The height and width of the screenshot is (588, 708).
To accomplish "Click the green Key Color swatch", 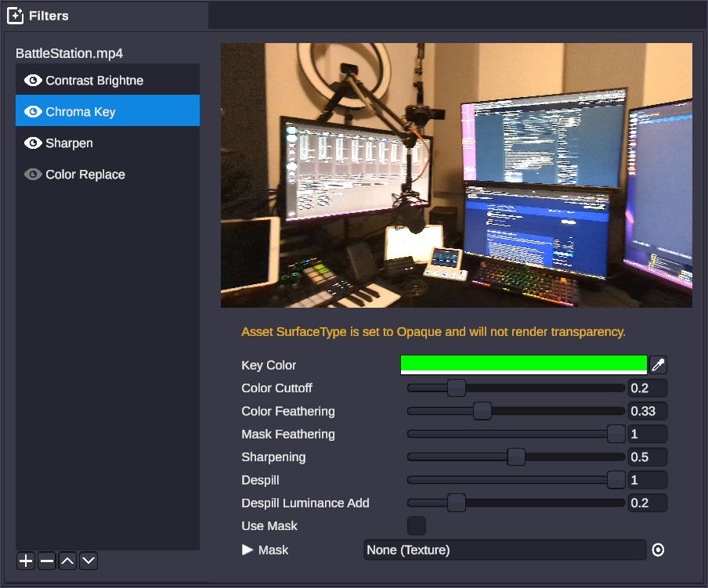I will tap(523, 364).
